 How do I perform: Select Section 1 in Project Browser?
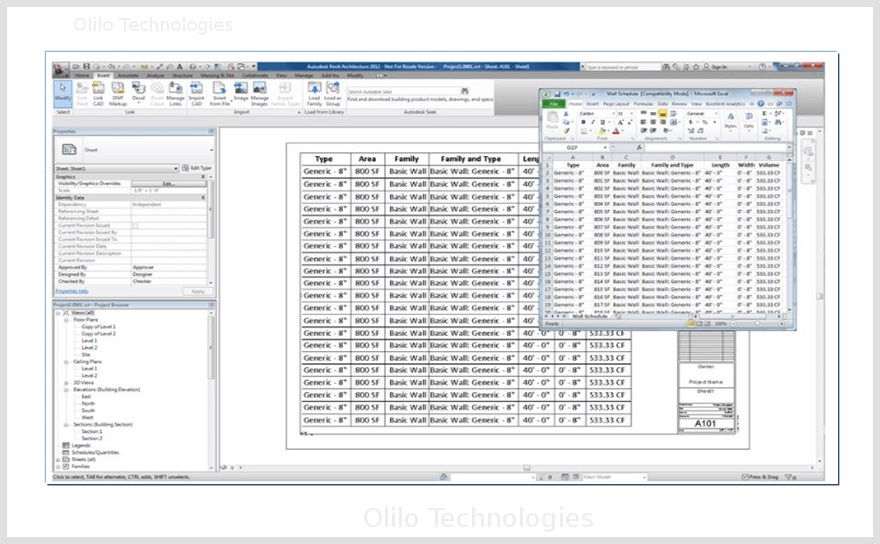pyautogui.click(x=91, y=431)
